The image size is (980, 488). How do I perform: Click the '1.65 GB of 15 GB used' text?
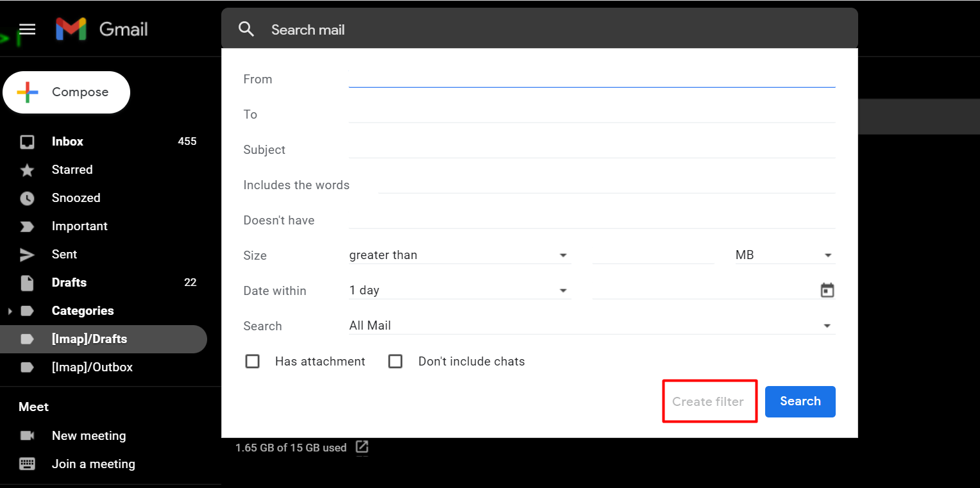pyautogui.click(x=291, y=448)
